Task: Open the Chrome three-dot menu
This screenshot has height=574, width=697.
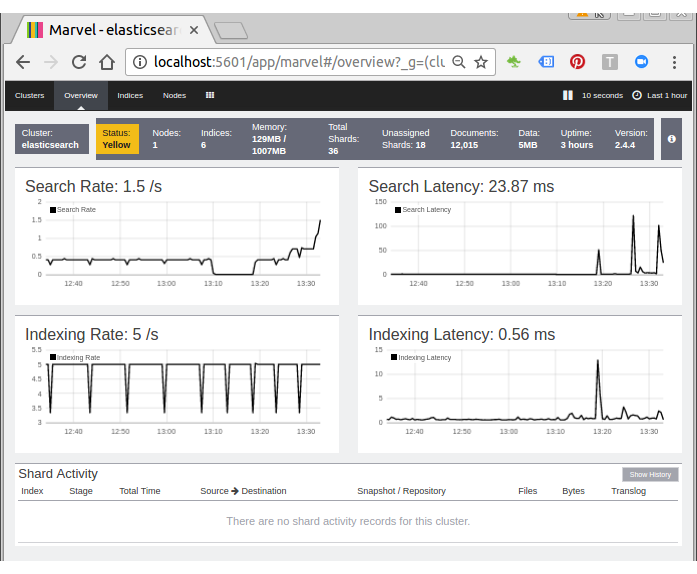Action: click(674, 62)
